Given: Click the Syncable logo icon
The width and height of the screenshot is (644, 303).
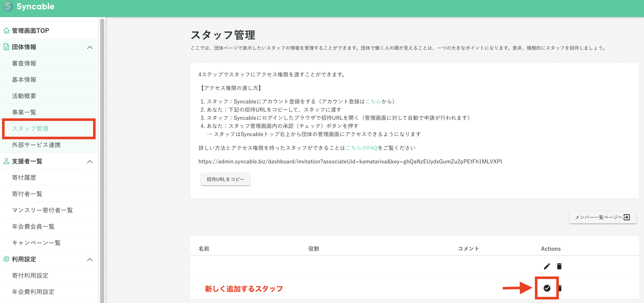Looking at the screenshot, I should tap(8, 6).
